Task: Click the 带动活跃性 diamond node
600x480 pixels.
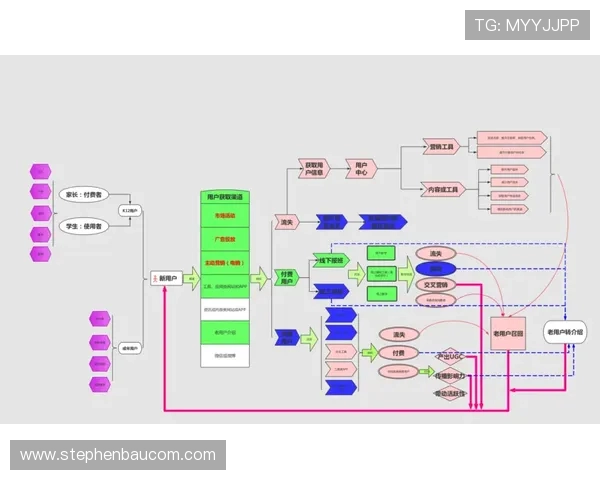Action: coord(450,394)
